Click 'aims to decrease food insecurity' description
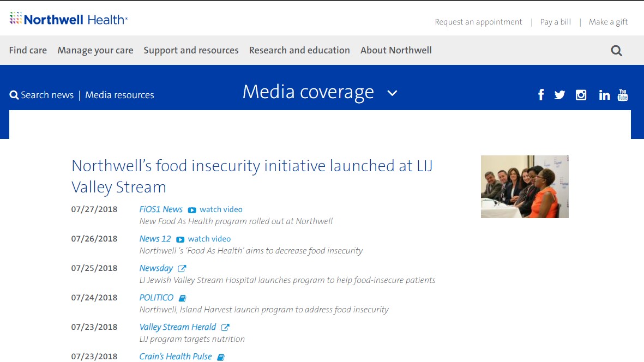Image resolution: width=644 pixels, height=362 pixels. tap(251, 251)
